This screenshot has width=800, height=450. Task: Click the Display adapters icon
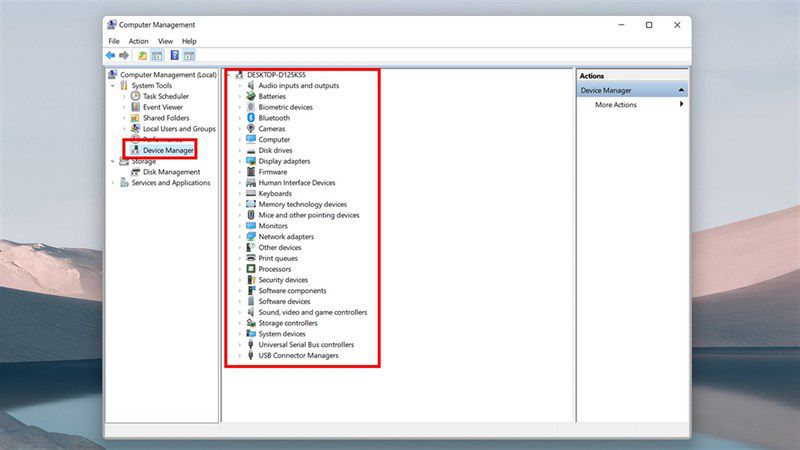tap(251, 161)
